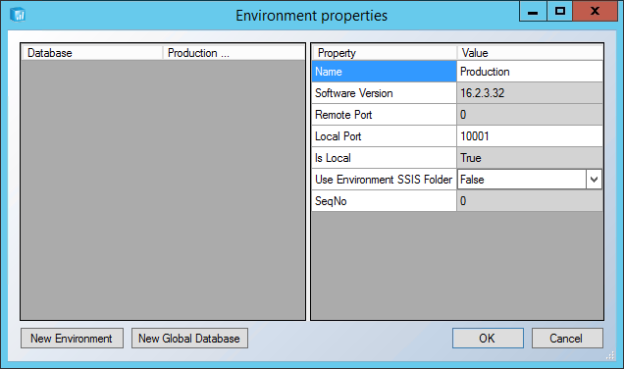Screen dimensions: 624x369
Task: Open the Use Environment SSIS Folder dropdown arrow
Action: click(x=594, y=180)
